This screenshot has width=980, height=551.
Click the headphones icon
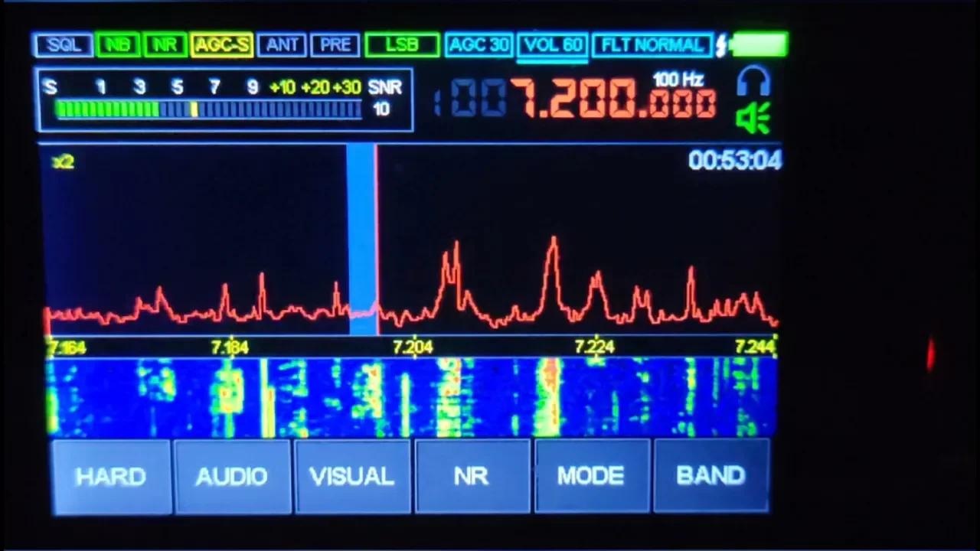click(x=753, y=82)
